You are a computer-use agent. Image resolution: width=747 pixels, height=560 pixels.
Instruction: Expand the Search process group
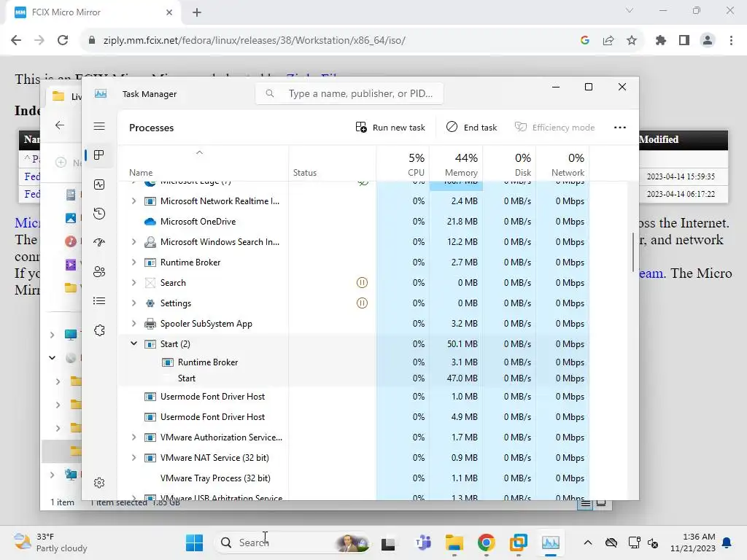134,282
